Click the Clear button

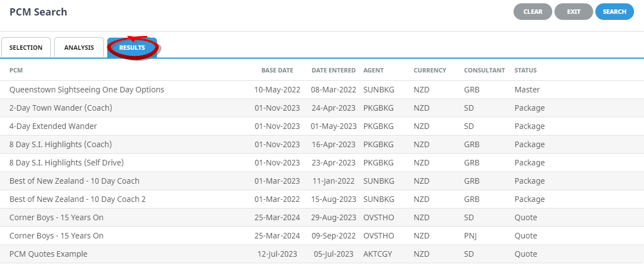click(x=533, y=12)
